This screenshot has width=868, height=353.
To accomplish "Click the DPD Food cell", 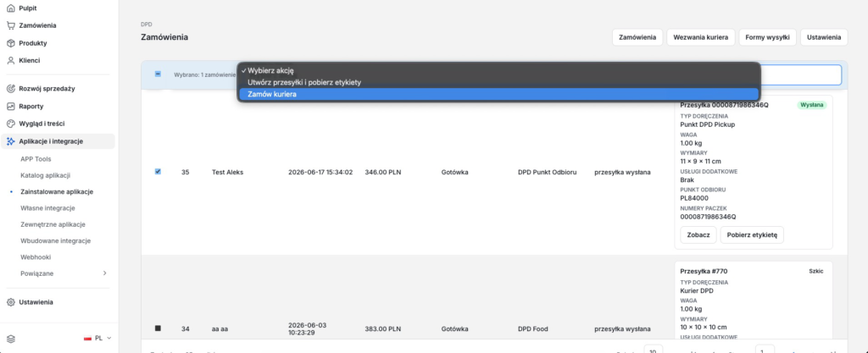I will point(534,328).
